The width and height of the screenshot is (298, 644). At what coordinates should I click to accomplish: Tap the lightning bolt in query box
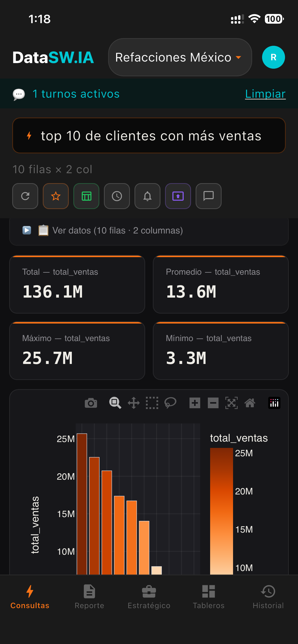[29, 136]
